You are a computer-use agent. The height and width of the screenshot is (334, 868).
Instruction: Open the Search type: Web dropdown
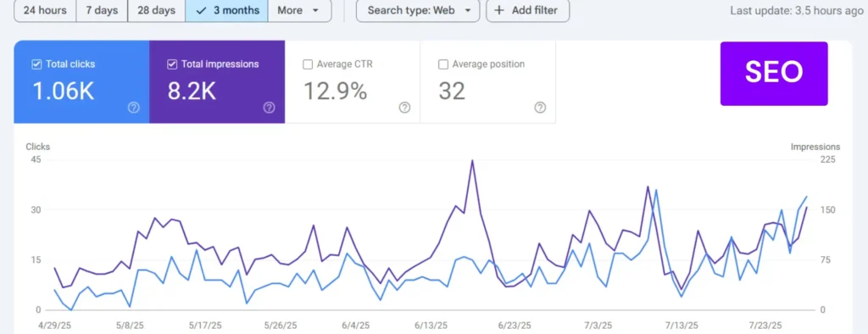click(418, 10)
